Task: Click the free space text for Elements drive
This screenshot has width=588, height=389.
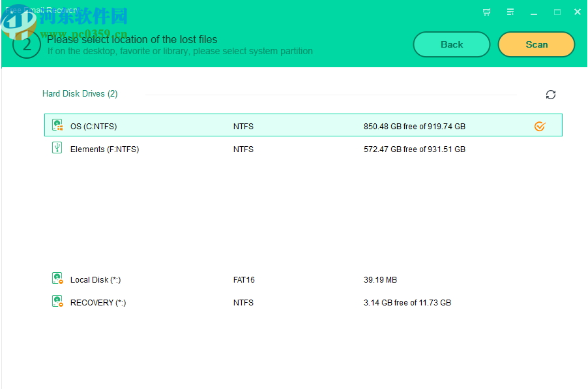Action: [x=414, y=149]
